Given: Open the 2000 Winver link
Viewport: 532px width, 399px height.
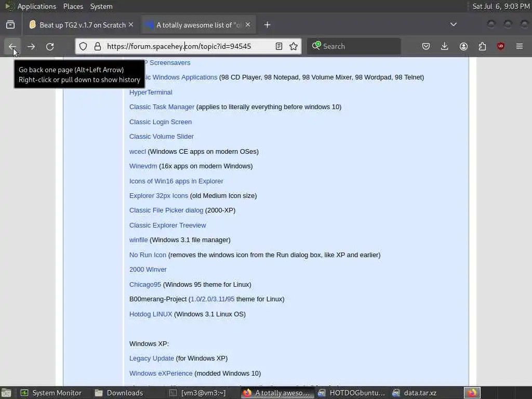Looking at the screenshot, I should (x=148, y=270).
